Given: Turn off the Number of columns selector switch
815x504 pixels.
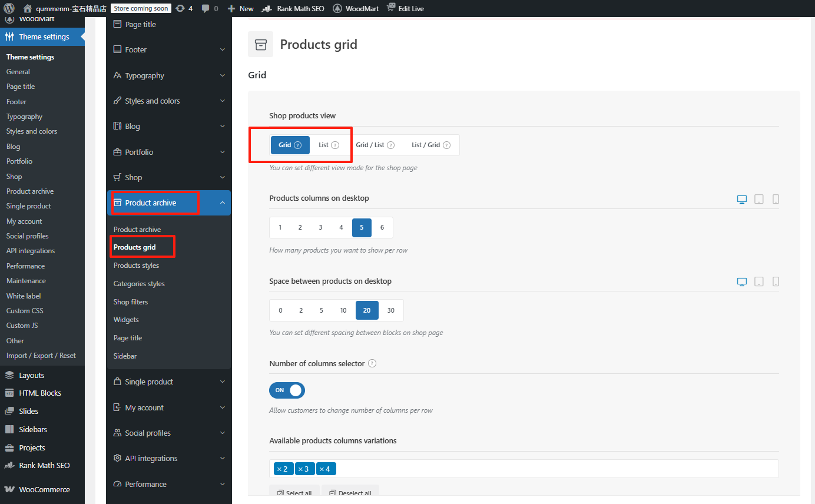Looking at the screenshot, I should pyautogui.click(x=287, y=390).
